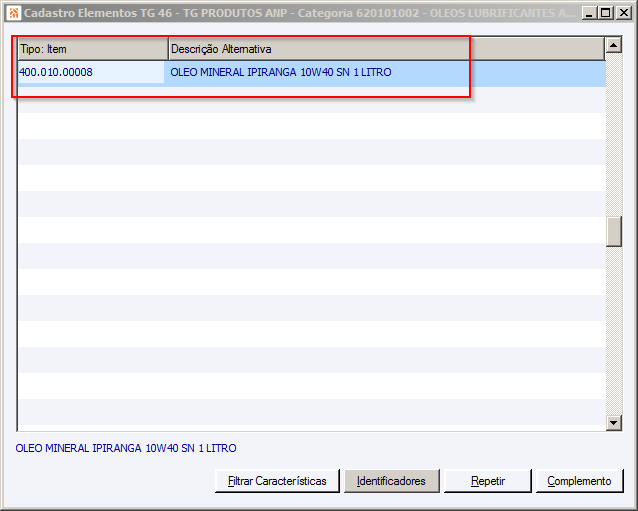Select the Descrição Alternativa column header

click(x=387, y=49)
